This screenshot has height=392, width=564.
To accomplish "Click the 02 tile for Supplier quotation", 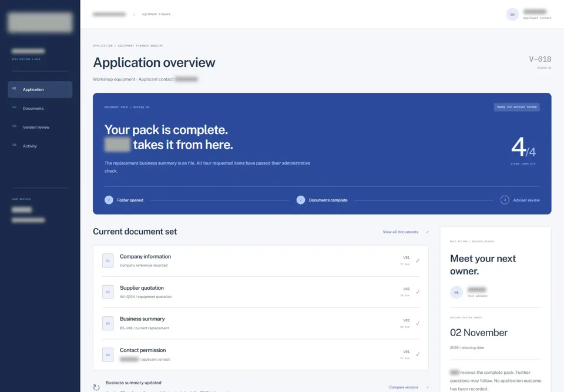I will 108,292.
